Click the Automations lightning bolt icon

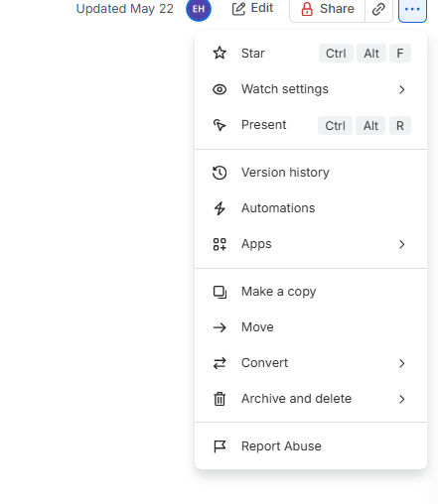click(x=219, y=208)
